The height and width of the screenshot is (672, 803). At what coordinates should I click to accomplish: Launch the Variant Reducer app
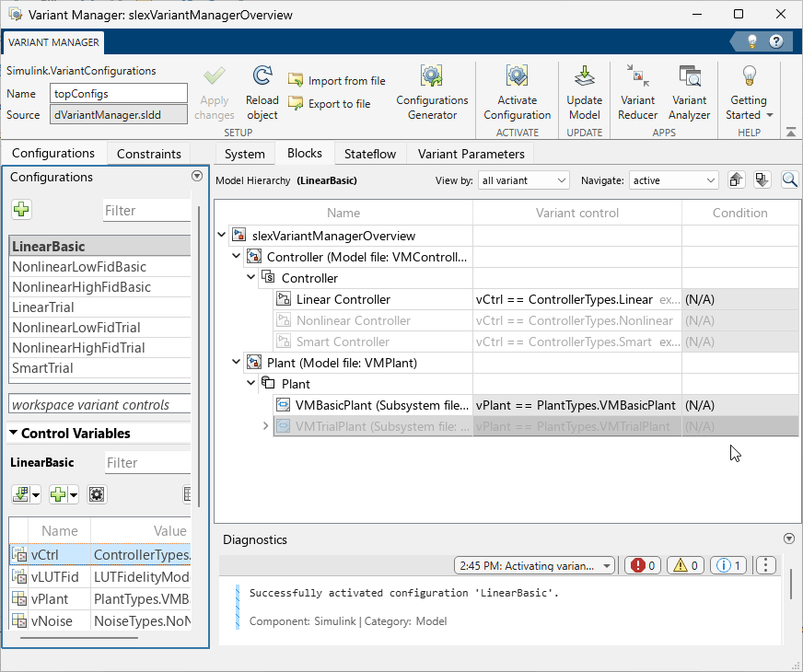click(x=637, y=93)
